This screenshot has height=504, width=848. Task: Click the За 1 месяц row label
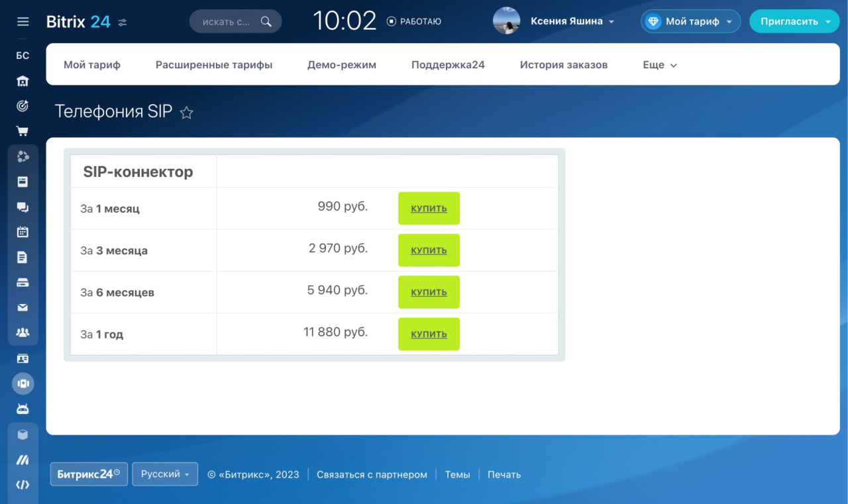[110, 209]
